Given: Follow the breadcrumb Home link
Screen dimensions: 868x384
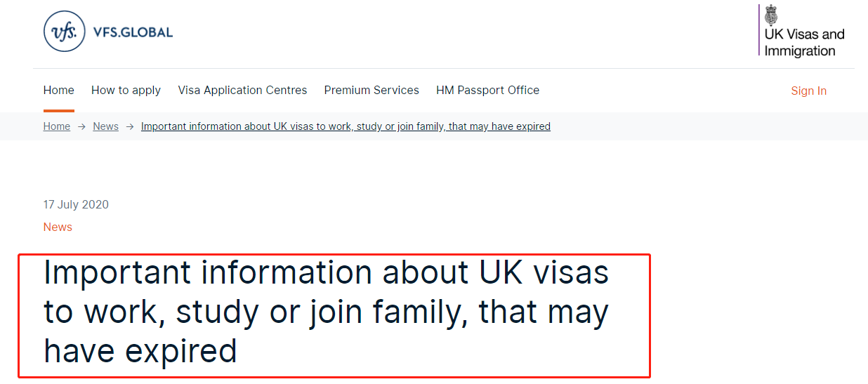Looking at the screenshot, I should [57, 126].
